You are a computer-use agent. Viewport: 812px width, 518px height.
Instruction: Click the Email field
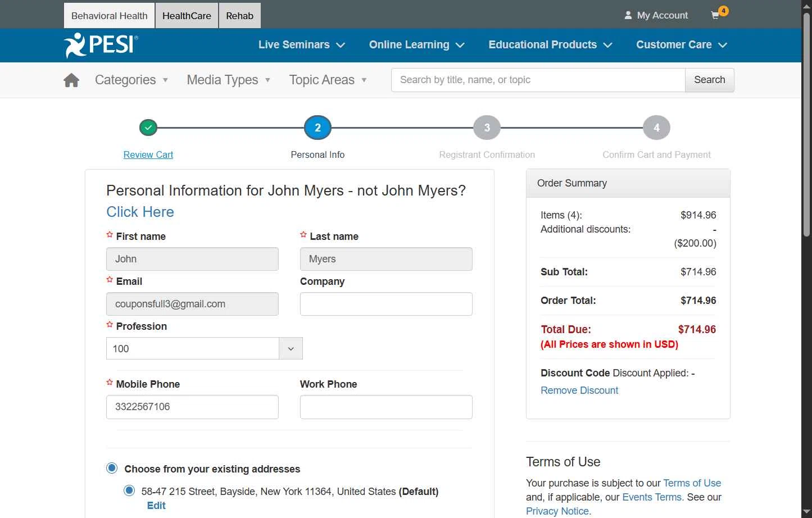[x=192, y=304]
